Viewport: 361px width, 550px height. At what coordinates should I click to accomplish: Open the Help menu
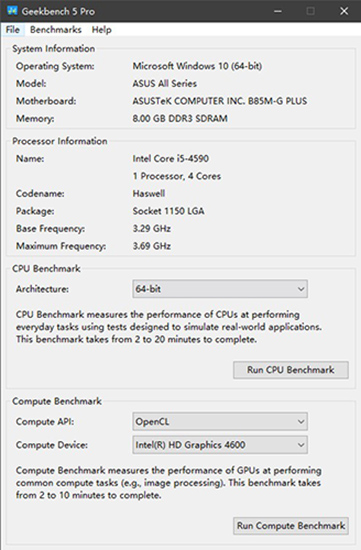[x=101, y=30]
